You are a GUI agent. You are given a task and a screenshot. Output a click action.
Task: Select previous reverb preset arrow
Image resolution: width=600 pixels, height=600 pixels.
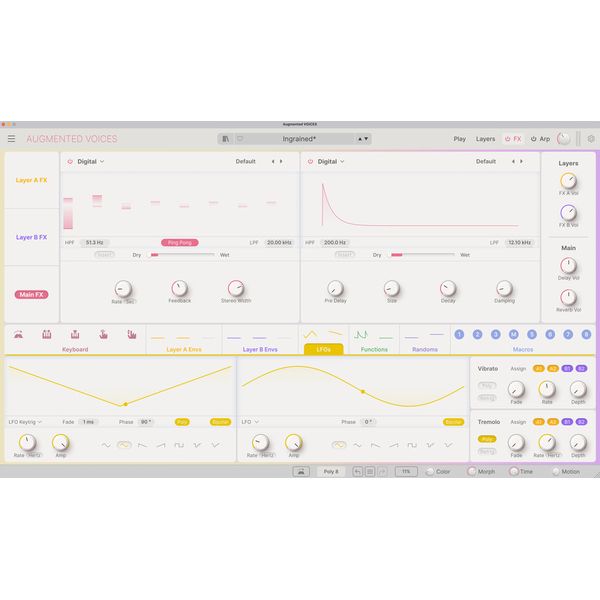(x=513, y=161)
